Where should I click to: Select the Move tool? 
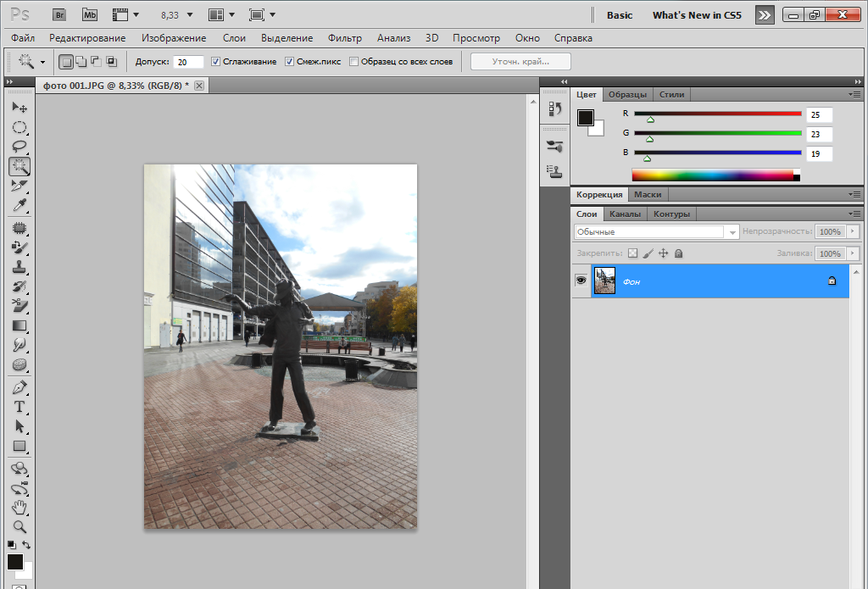(19, 107)
